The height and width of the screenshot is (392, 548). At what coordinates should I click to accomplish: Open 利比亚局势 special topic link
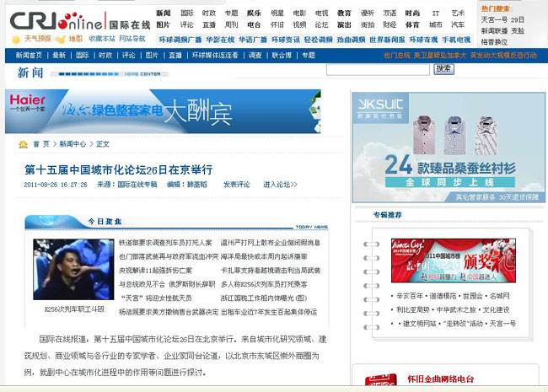coord(413,310)
